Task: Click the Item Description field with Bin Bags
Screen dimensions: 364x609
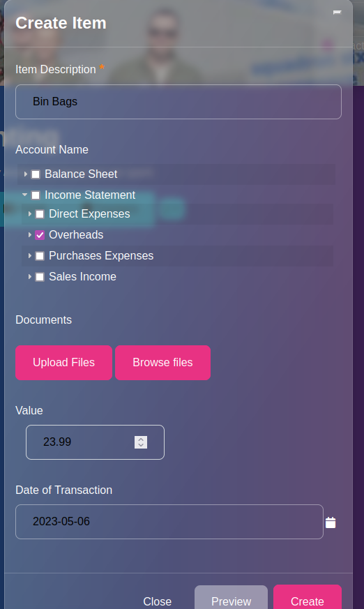Action: (179, 102)
